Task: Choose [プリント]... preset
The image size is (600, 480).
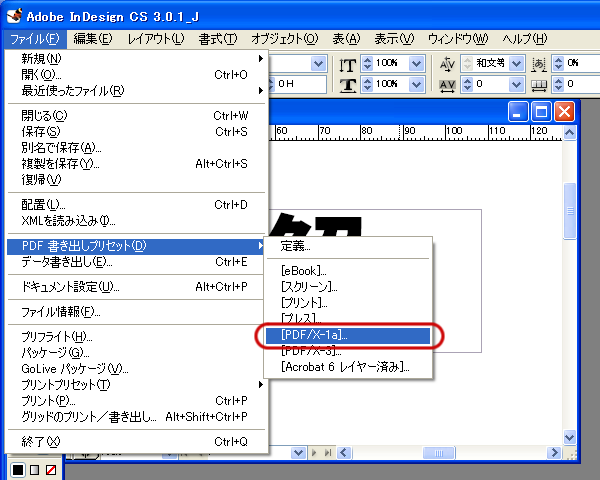Action: click(x=348, y=303)
